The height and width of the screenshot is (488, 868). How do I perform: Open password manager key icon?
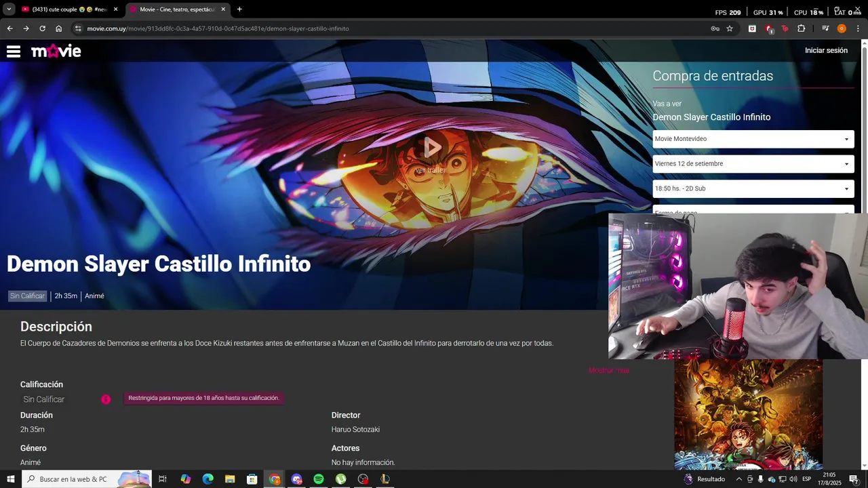(715, 28)
